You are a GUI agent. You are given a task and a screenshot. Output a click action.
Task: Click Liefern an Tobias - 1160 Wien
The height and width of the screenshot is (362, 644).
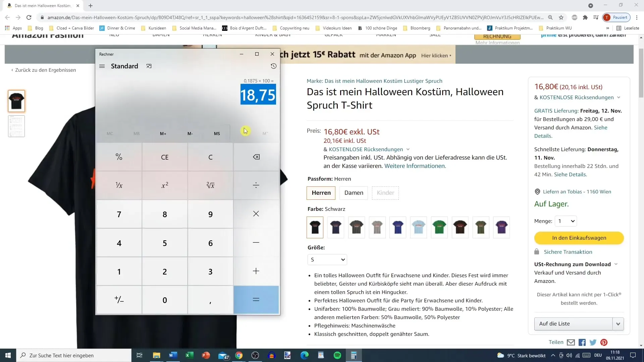[577, 192]
